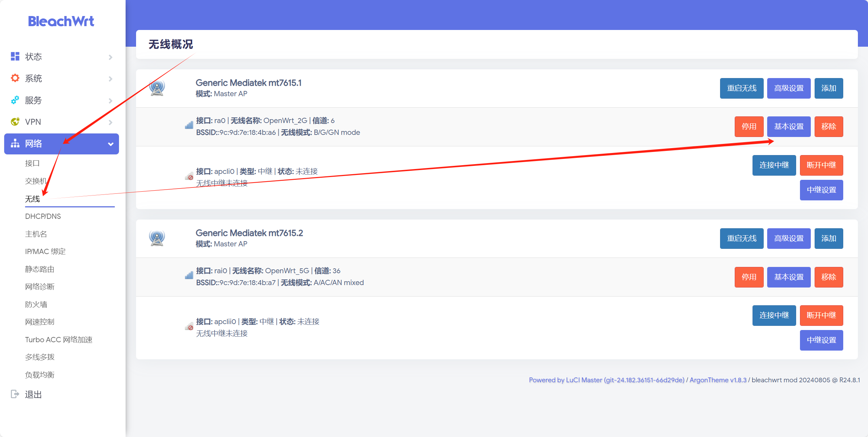Click 添加 for mt7615.2

tap(829, 238)
